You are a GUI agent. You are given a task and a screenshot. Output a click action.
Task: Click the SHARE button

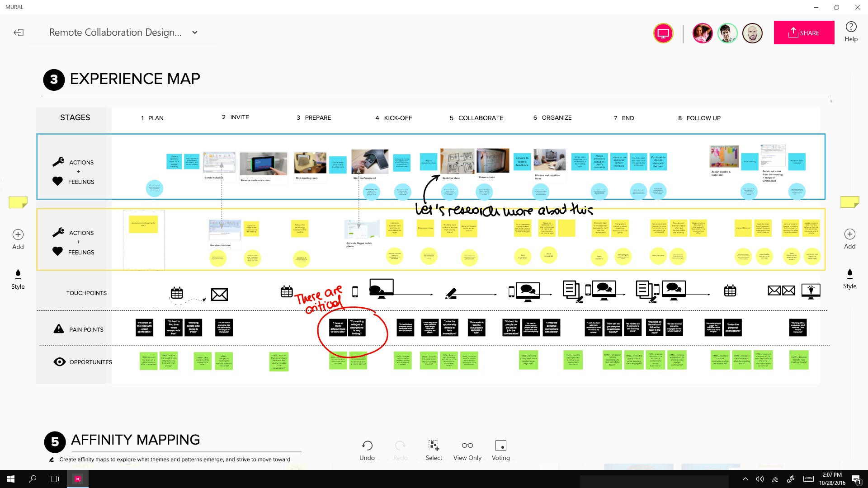(804, 33)
